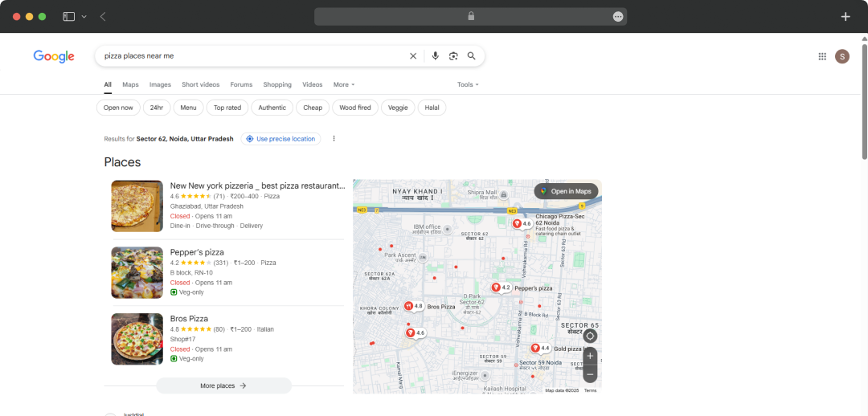The width and height of the screenshot is (868, 416).
Task: Zoom in on the map with plus
Action: coord(590,356)
